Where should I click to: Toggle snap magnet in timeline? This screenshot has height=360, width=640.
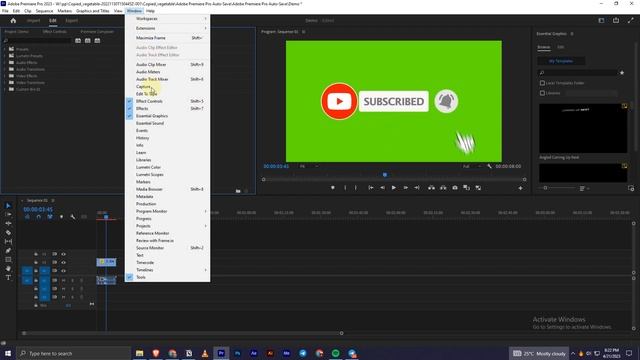coord(38,217)
